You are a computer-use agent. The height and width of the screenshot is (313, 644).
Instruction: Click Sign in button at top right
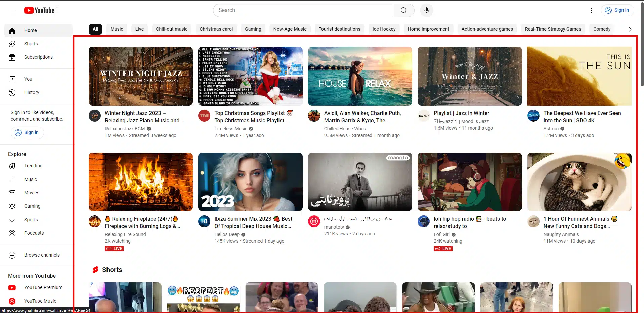point(617,10)
